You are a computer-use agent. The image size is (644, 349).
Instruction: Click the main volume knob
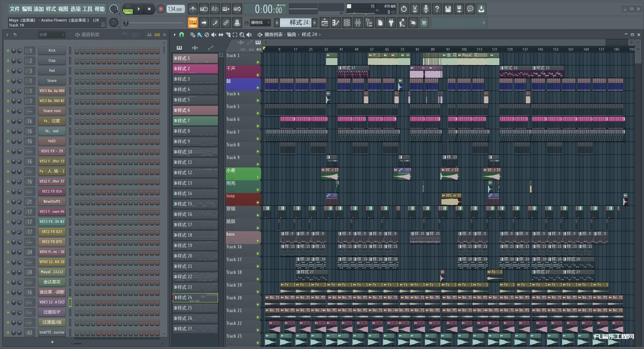114,9
